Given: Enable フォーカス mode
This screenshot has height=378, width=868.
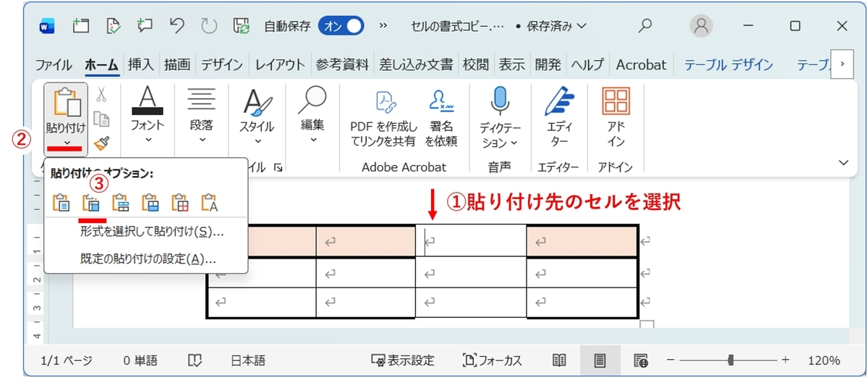Looking at the screenshot, I should pyautogui.click(x=492, y=360).
